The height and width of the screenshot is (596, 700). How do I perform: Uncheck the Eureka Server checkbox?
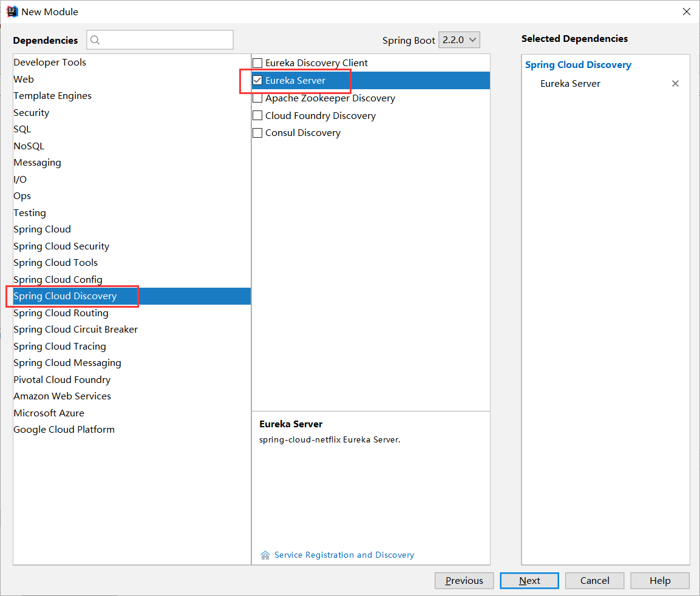tap(257, 80)
